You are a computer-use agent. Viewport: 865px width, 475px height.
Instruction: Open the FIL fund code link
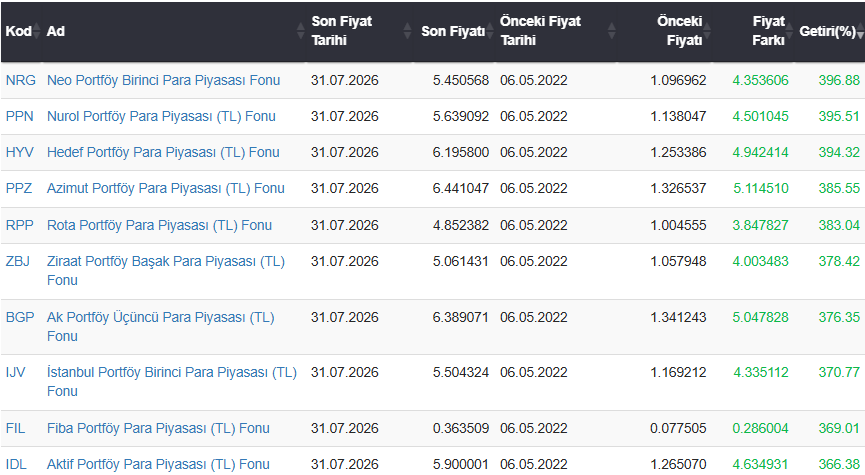coord(15,428)
